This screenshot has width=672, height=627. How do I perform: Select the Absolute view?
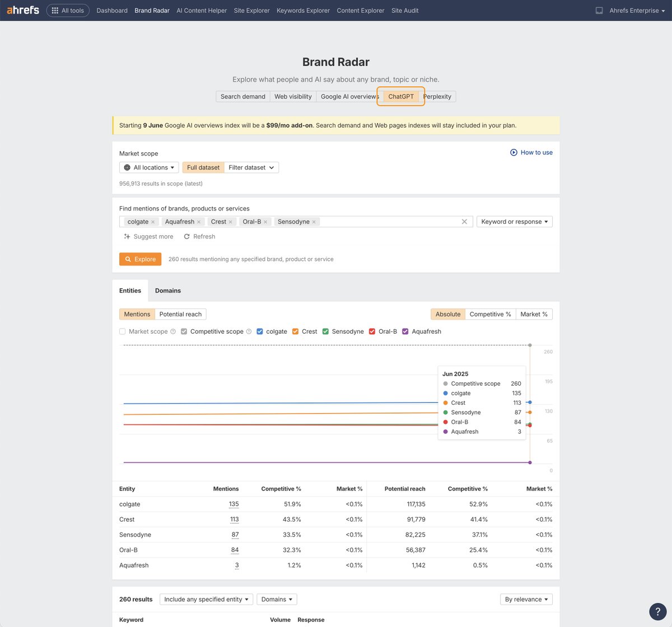(448, 314)
